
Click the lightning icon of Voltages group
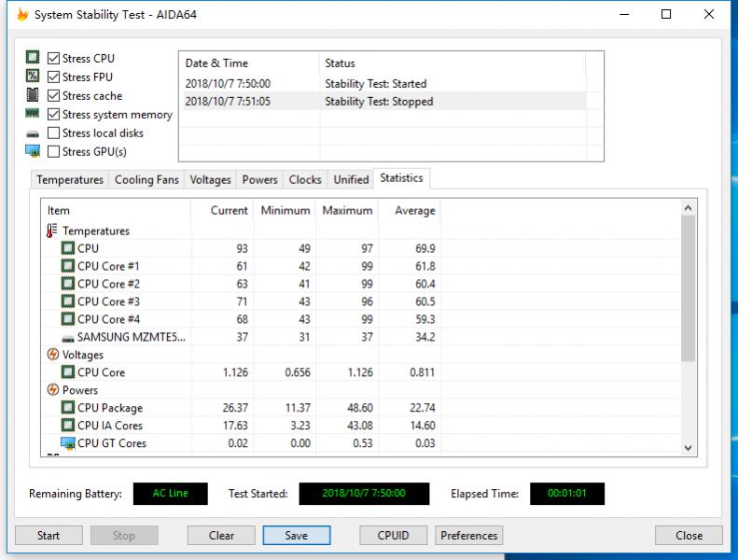(x=52, y=354)
